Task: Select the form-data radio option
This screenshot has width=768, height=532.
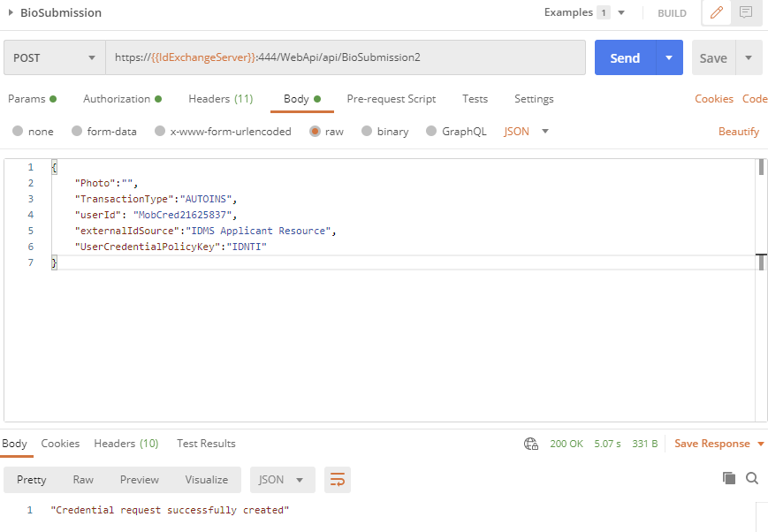Action: pyautogui.click(x=103, y=132)
